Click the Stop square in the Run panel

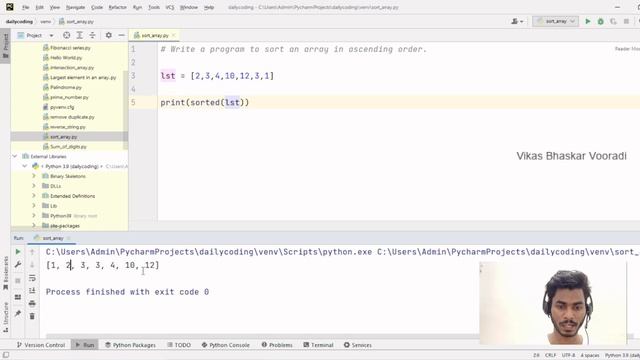18,281
